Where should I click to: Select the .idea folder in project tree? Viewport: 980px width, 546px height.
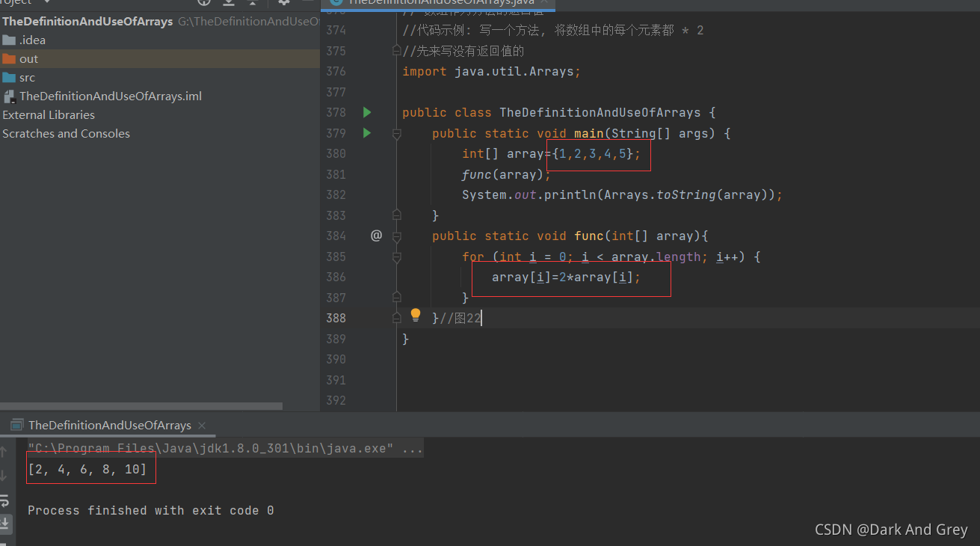tap(32, 40)
